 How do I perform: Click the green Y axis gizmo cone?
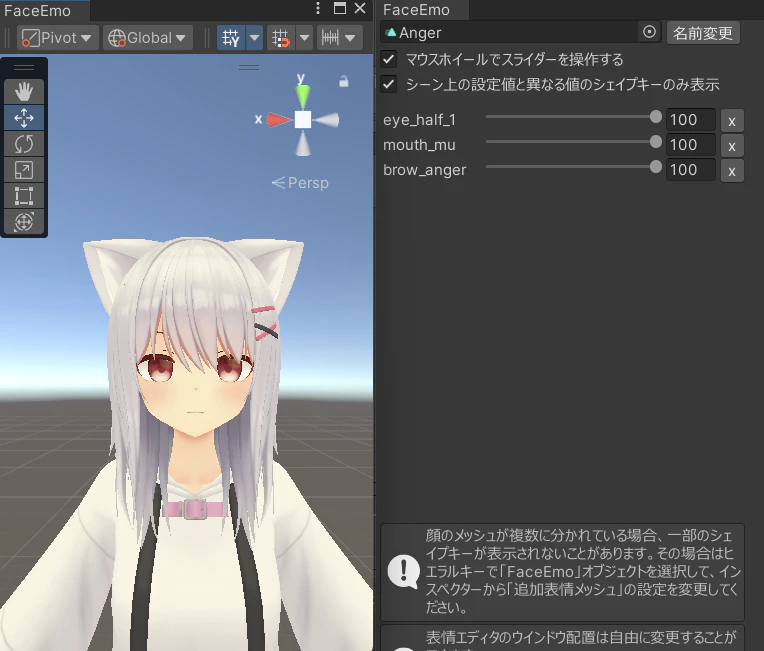(x=303, y=96)
